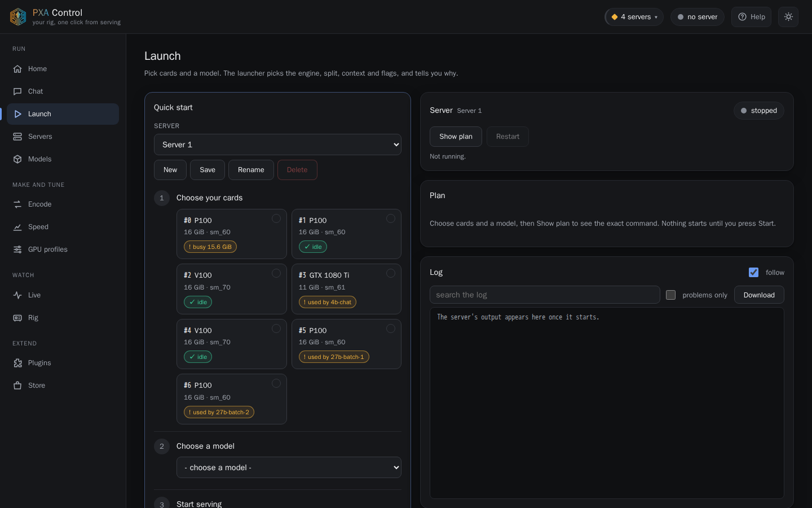This screenshot has width=812, height=508.
Task: Click the GPU profiles sliders icon
Action: (x=17, y=249)
